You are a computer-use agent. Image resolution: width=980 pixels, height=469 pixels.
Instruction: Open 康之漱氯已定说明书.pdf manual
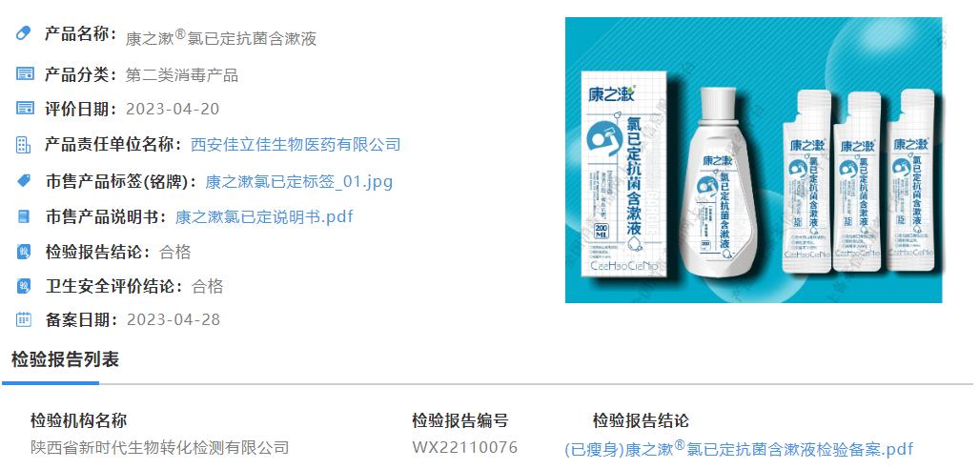pyautogui.click(x=264, y=217)
